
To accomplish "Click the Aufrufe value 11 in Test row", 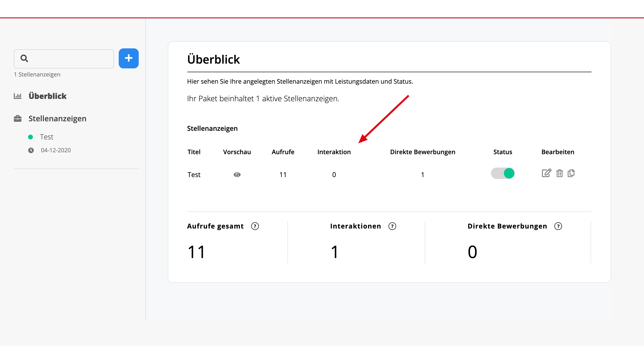I will (x=283, y=175).
